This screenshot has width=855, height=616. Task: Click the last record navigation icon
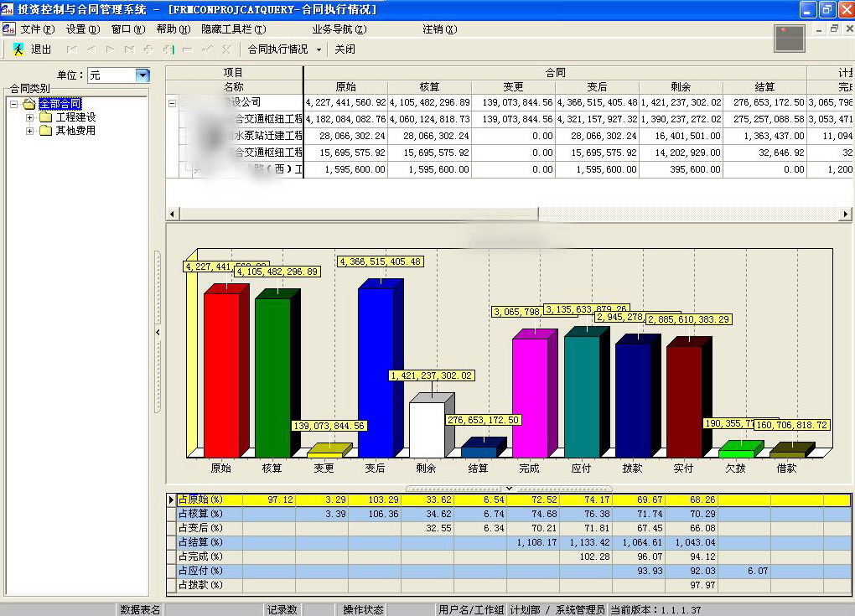pos(129,49)
